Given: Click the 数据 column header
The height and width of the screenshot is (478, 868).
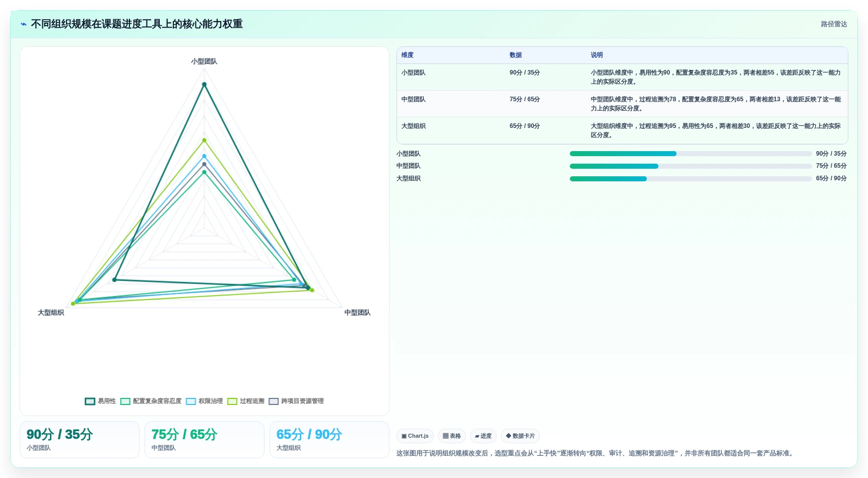Looking at the screenshot, I should pyautogui.click(x=515, y=55).
